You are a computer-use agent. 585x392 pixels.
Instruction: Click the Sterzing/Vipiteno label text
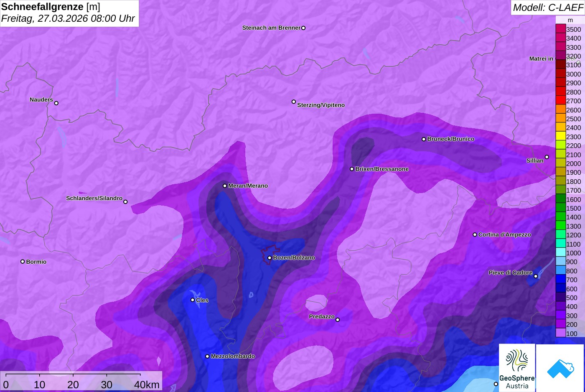point(321,105)
